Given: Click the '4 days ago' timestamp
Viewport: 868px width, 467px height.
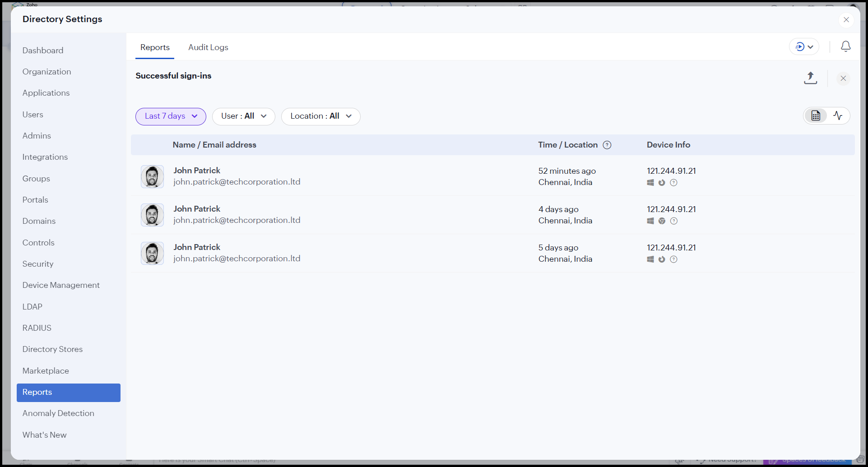Looking at the screenshot, I should [558, 209].
